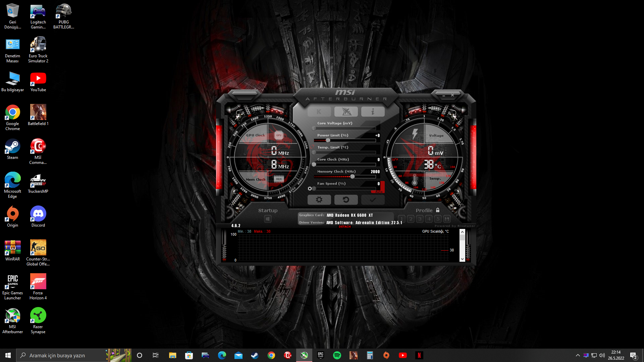Open fan settings gear beside Fan Speed
This screenshot has height=362, width=644.
pos(310,189)
